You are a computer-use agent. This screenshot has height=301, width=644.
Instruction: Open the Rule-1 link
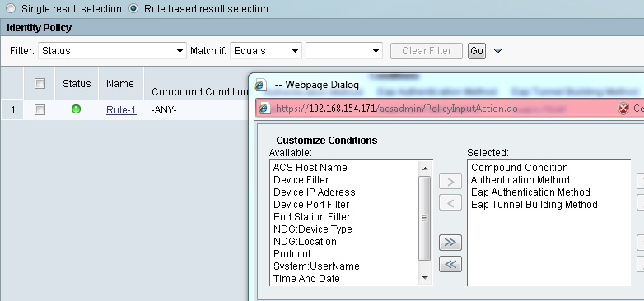[121, 110]
